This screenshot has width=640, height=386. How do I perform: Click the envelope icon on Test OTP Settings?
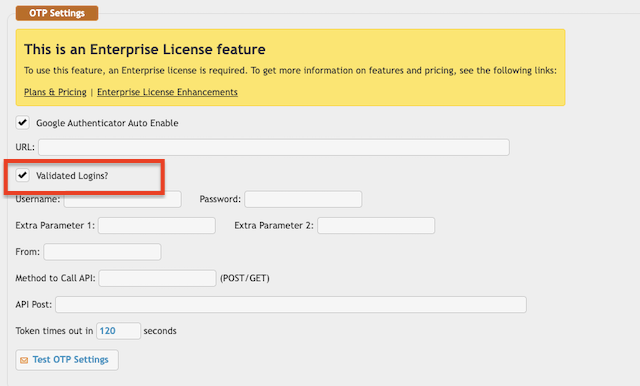point(24,360)
